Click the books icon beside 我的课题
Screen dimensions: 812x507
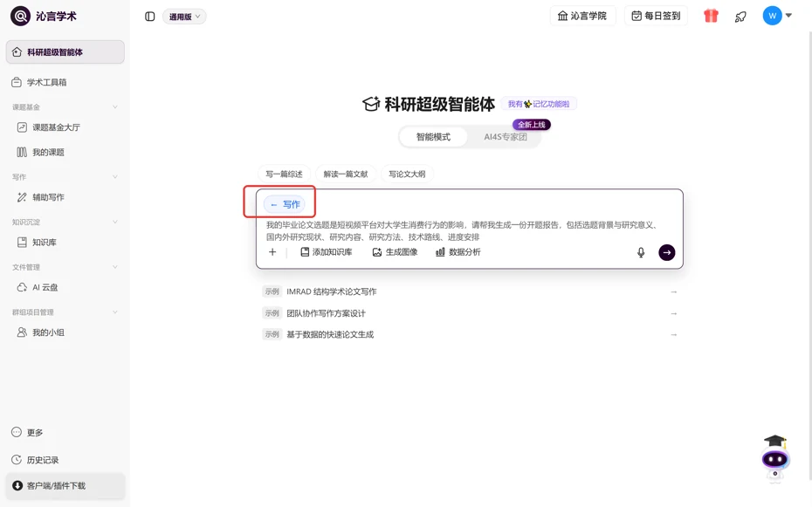click(22, 152)
